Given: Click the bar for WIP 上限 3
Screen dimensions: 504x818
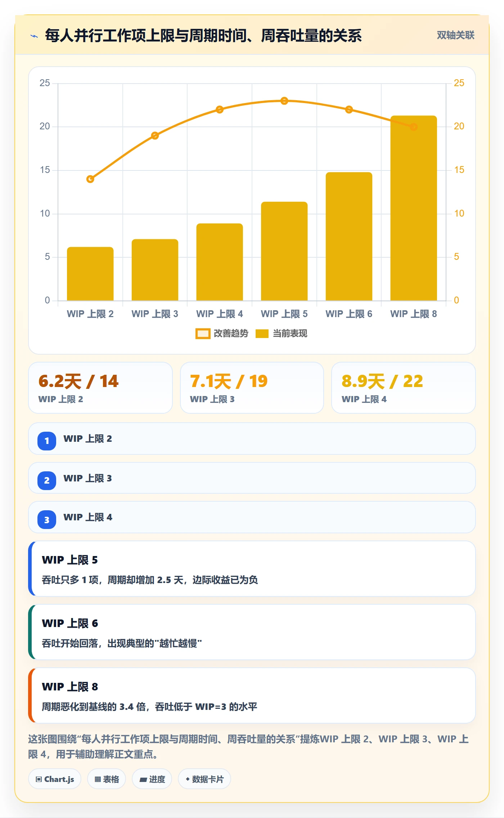Looking at the screenshot, I should [155, 270].
